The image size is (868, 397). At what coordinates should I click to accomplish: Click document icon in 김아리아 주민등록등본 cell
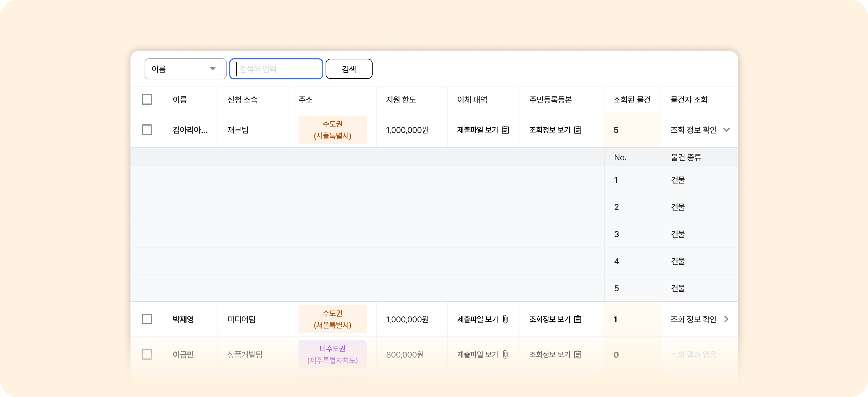[578, 130]
